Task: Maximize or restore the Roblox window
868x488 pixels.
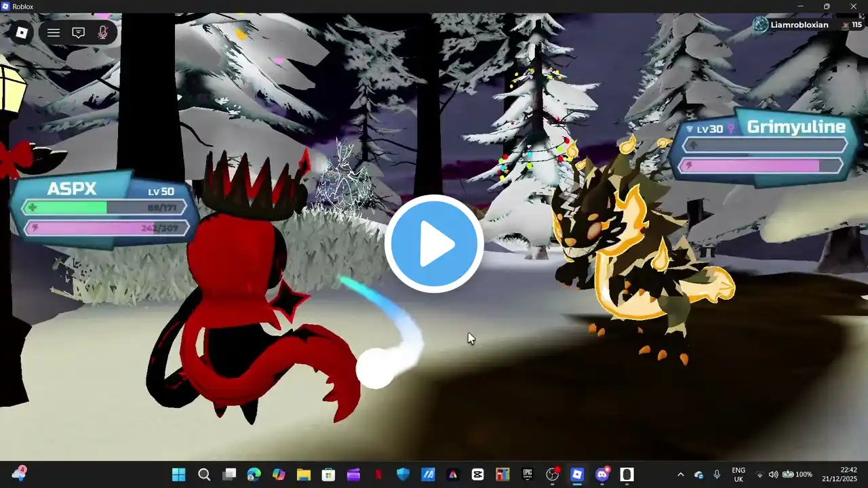Action: [x=827, y=6]
